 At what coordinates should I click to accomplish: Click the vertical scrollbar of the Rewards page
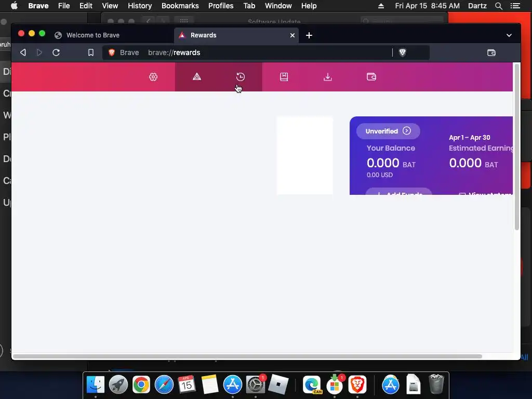pyautogui.click(x=516, y=147)
